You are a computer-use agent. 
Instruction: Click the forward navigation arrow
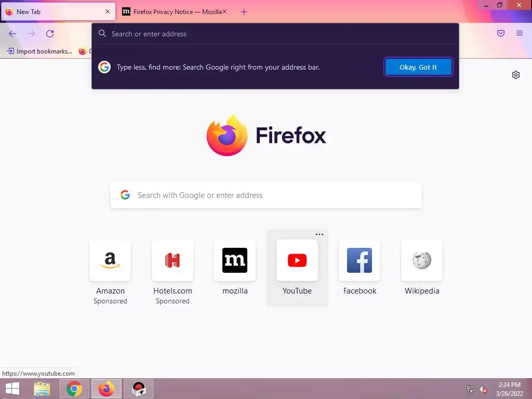[31, 34]
